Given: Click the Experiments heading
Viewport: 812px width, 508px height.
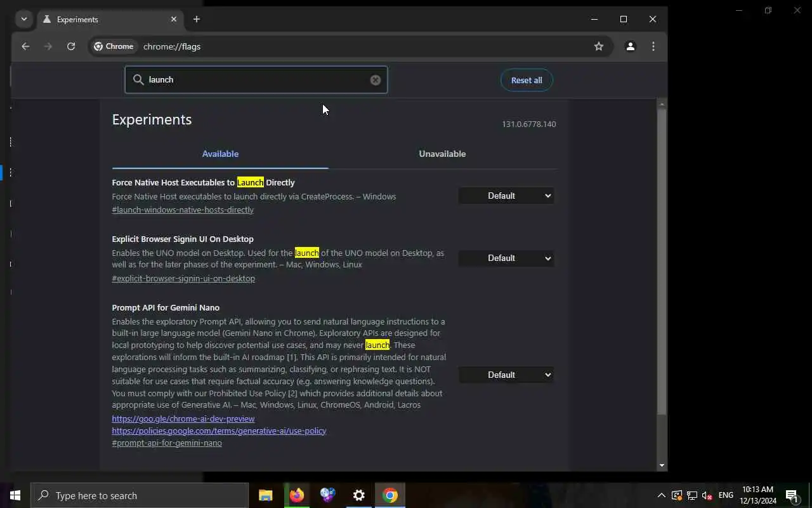Looking at the screenshot, I should (152, 119).
